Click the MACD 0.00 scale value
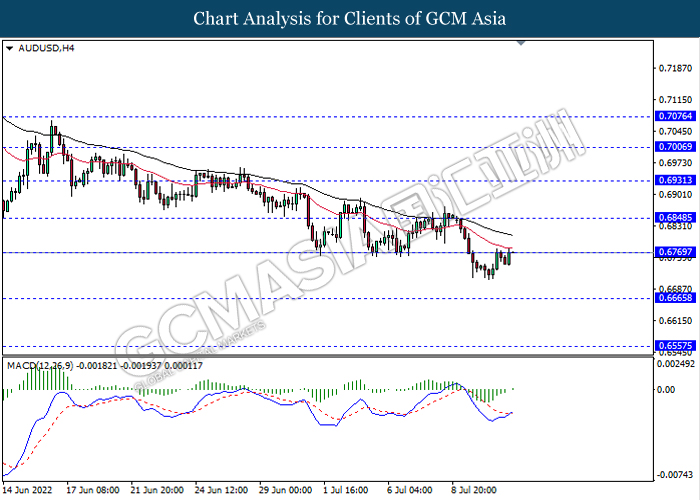The width and height of the screenshot is (700, 500). pos(667,390)
